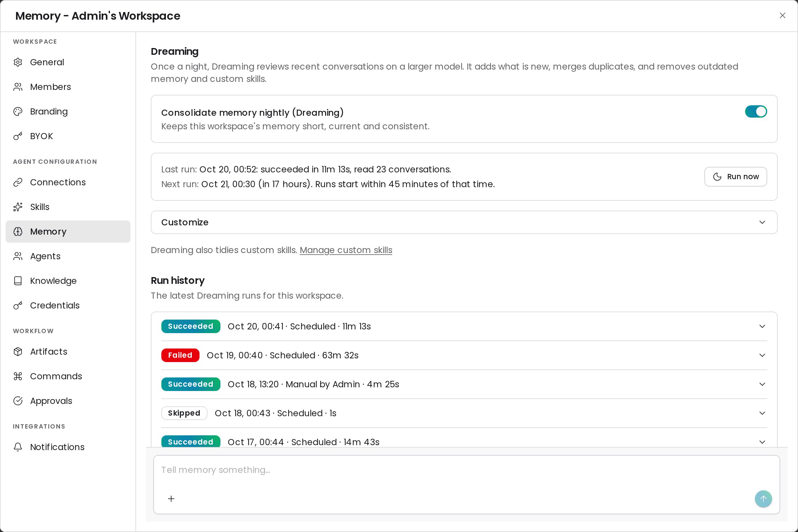The image size is (798, 532).
Task: Expand the Oct 17, 00:44 run
Action: [x=464, y=442]
